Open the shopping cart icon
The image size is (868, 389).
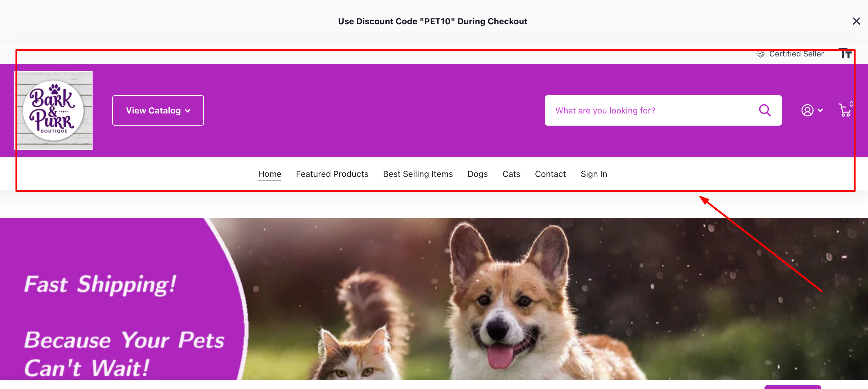[x=844, y=110]
